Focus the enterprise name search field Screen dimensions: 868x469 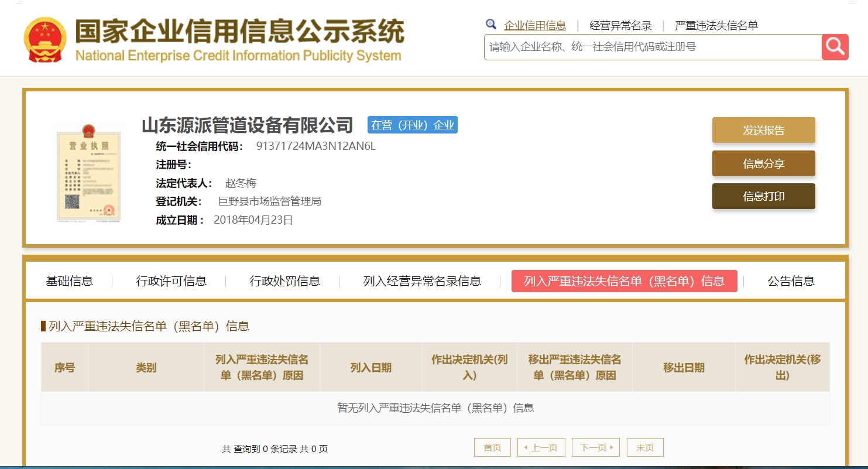tap(653, 47)
